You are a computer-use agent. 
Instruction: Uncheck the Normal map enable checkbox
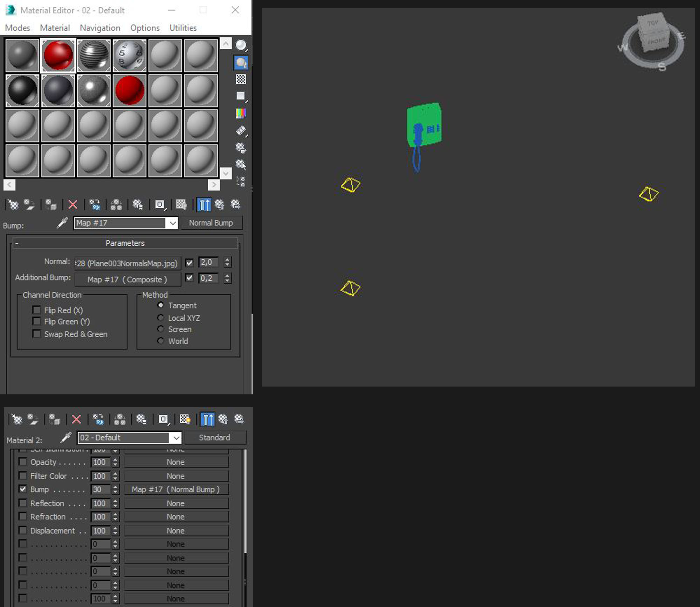[x=189, y=262]
